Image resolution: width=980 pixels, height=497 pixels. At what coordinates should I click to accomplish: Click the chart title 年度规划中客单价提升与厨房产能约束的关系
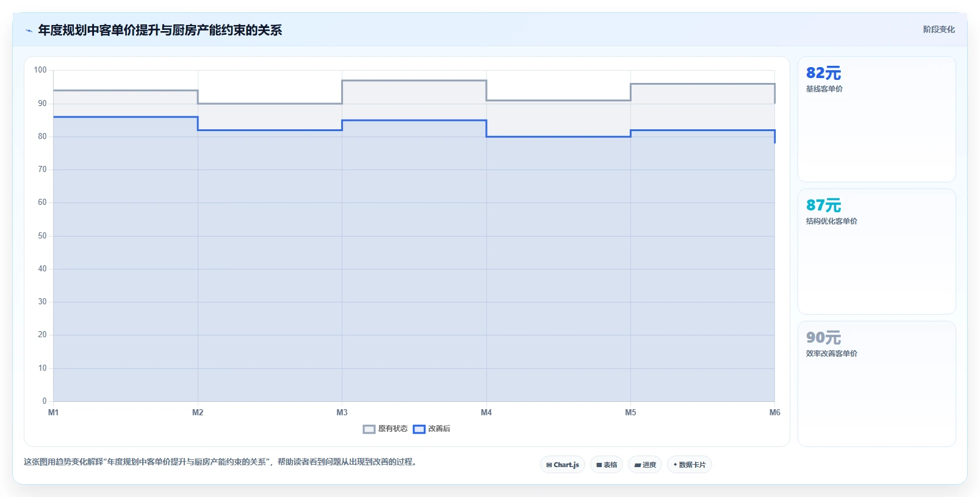pos(160,30)
